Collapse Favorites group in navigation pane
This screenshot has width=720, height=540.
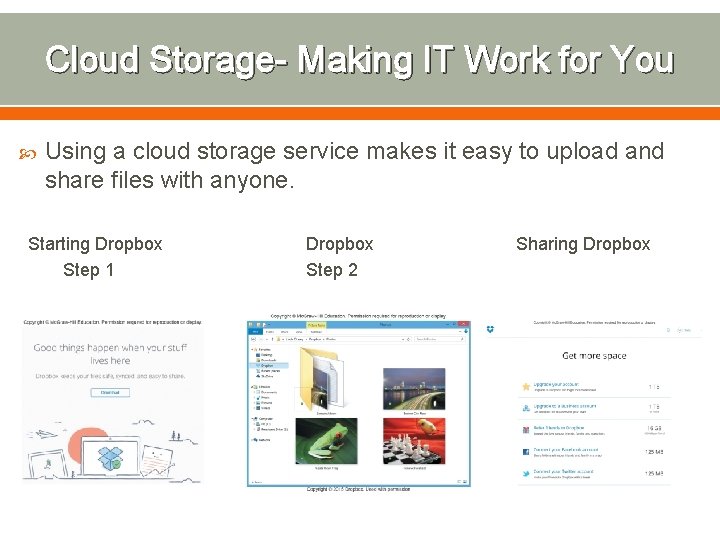click(252, 349)
